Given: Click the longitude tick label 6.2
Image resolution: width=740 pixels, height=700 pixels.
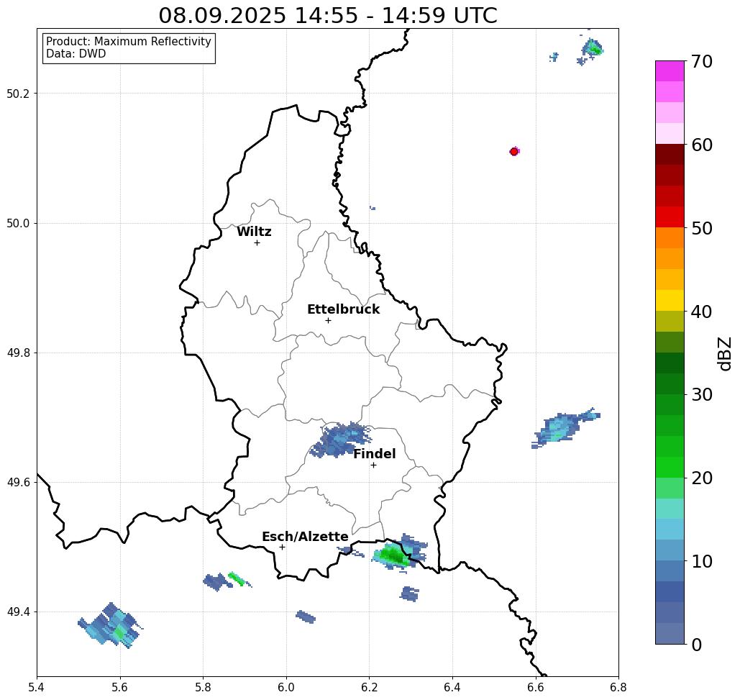Looking at the screenshot, I should (x=370, y=687).
